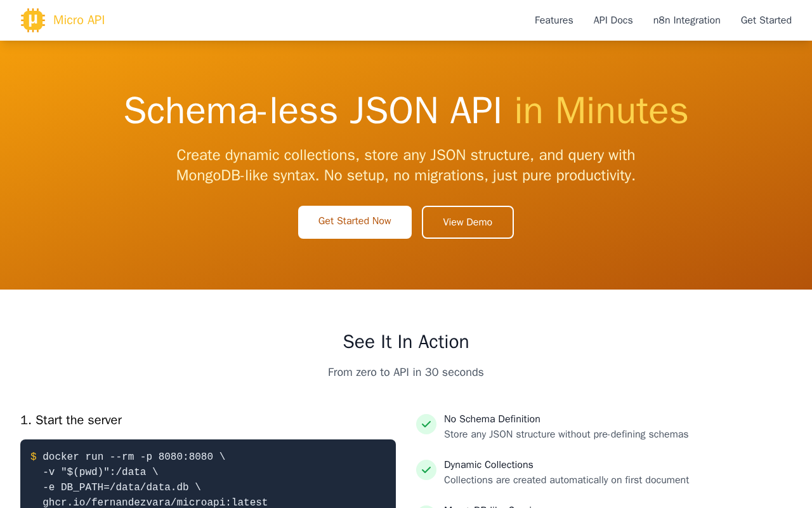Click the "Dynamic Collections" feature title
This screenshot has height=508, width=812.
pyautogui.click(x=488, y=465)
